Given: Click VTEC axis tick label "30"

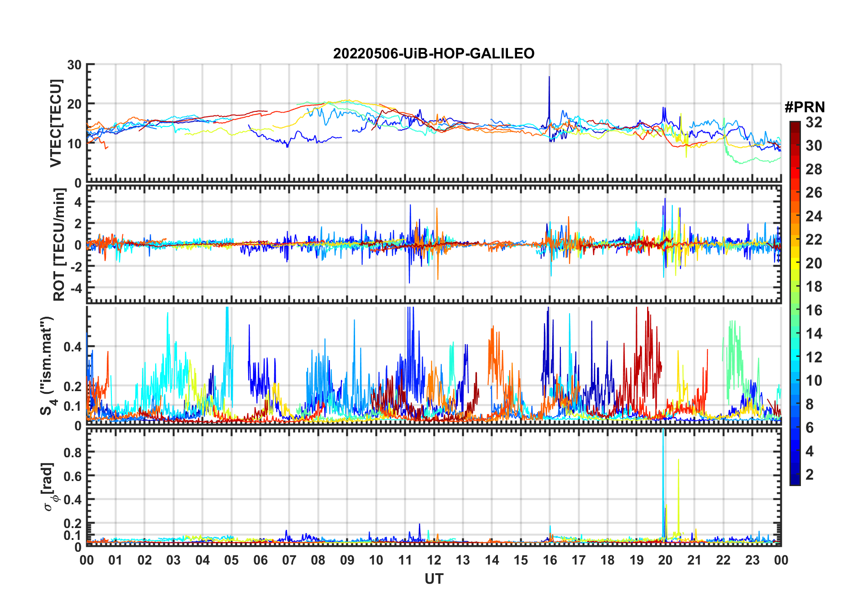Looking at the screenshot, I should pyautogui.click(x=74, y=65).
